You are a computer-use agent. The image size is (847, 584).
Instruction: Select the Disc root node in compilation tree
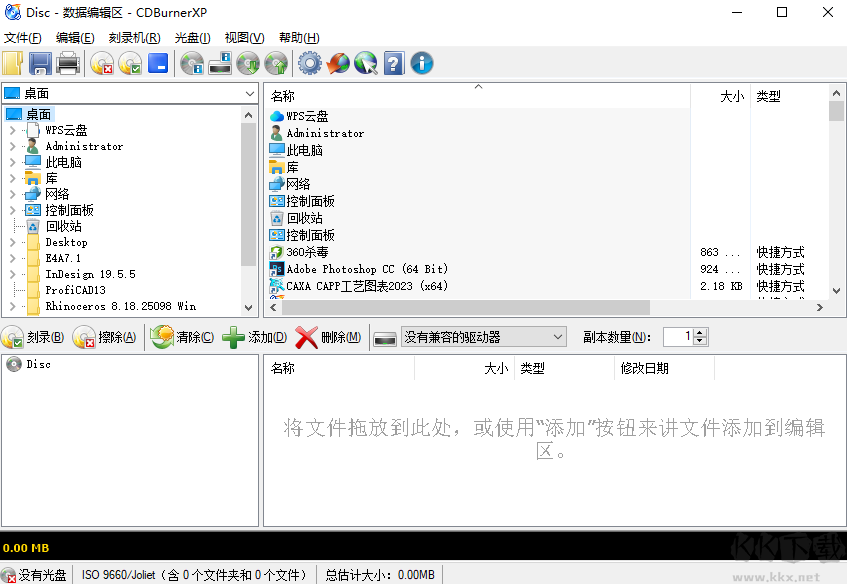(x=38, y=364)
